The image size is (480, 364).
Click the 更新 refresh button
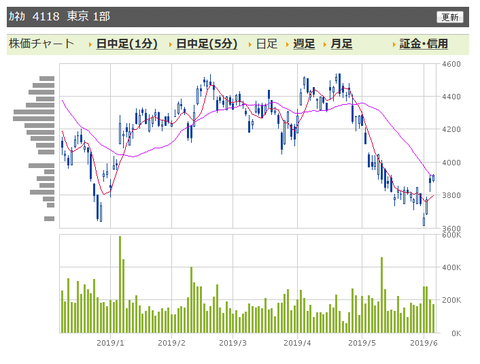450,17
